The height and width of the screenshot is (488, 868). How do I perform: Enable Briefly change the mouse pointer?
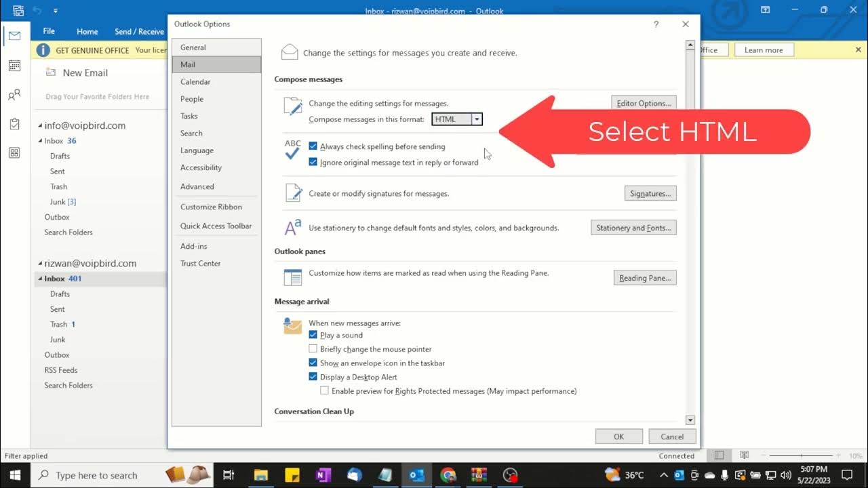pos(313,349)
